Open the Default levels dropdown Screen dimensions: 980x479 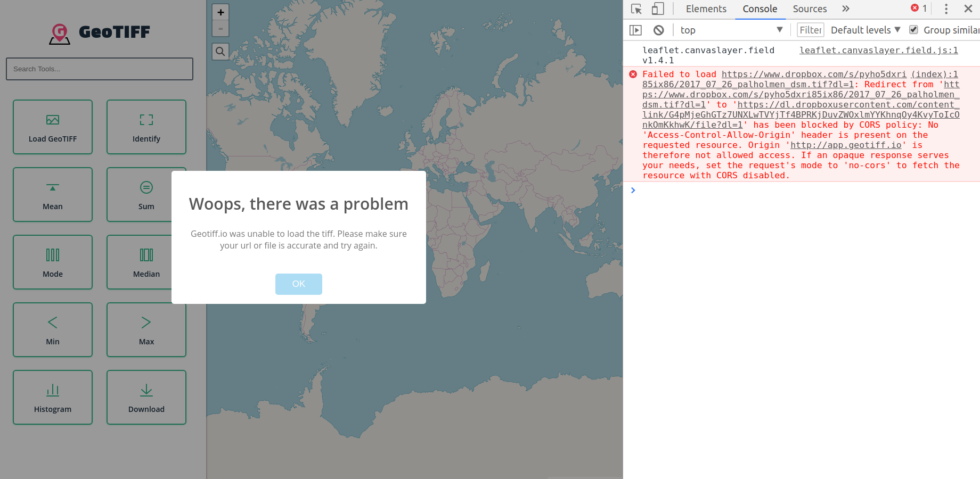point(865,30)
